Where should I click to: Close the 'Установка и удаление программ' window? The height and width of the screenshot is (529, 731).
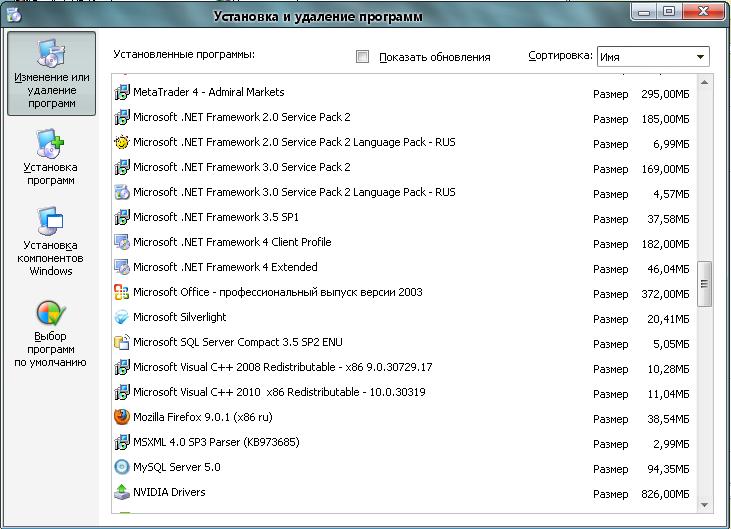(703, 12)
